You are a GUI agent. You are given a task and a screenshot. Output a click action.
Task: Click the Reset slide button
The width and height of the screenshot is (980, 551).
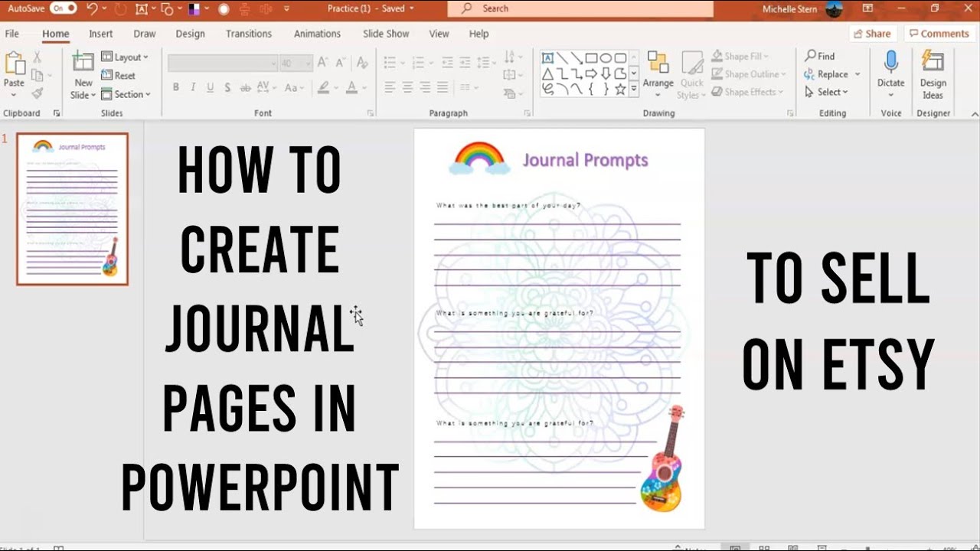point(119,75)
